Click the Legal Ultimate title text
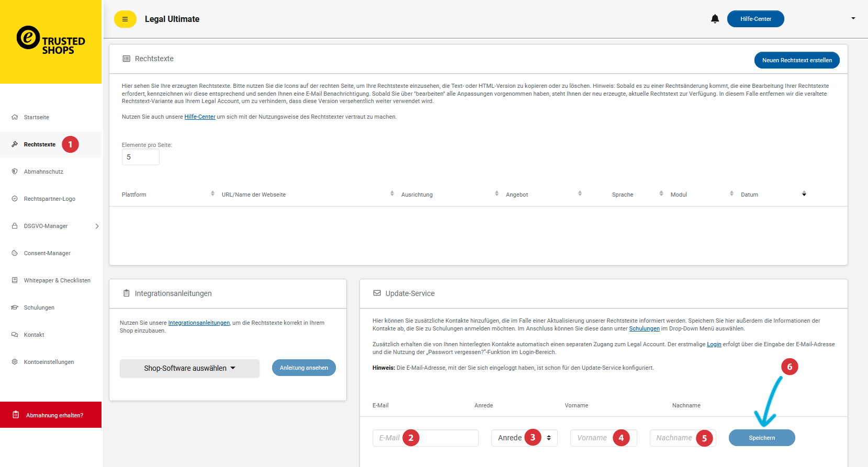 tap(172, 19)
